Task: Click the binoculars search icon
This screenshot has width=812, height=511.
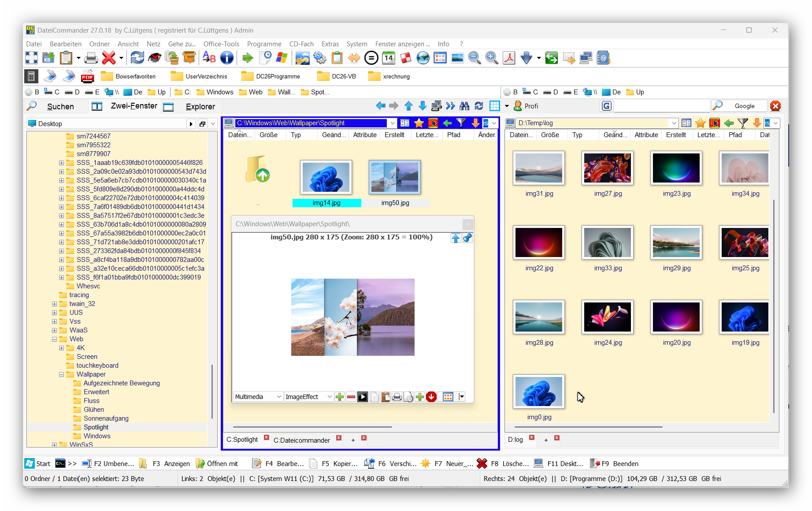Action: (464, 106)
